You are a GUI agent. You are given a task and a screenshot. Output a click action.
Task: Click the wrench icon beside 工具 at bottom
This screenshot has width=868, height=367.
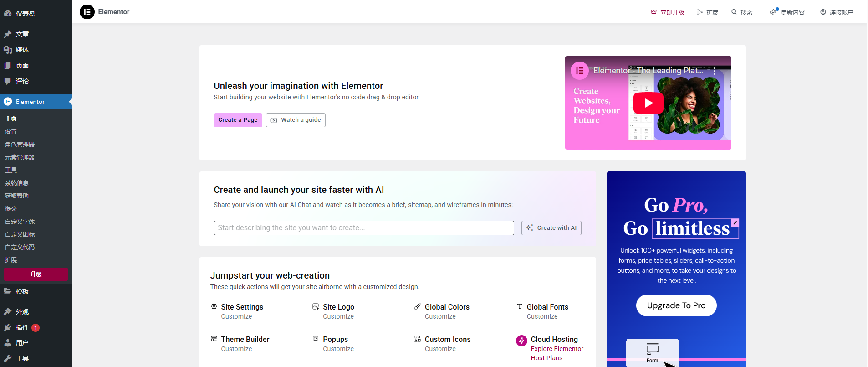click(x=8, y=358)
